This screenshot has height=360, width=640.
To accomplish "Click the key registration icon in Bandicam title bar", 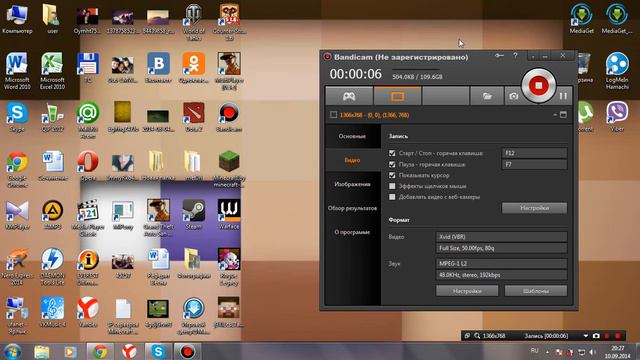I will [x=499, y=56].
